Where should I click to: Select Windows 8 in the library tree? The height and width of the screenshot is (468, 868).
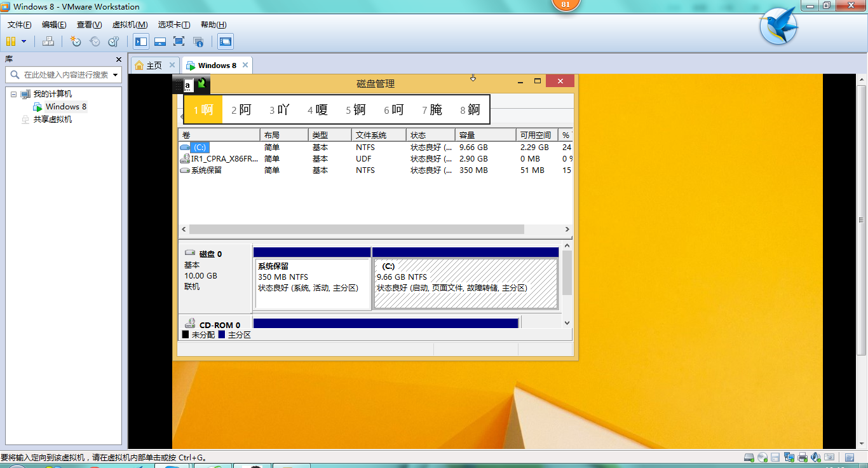[x=66, y=107]
